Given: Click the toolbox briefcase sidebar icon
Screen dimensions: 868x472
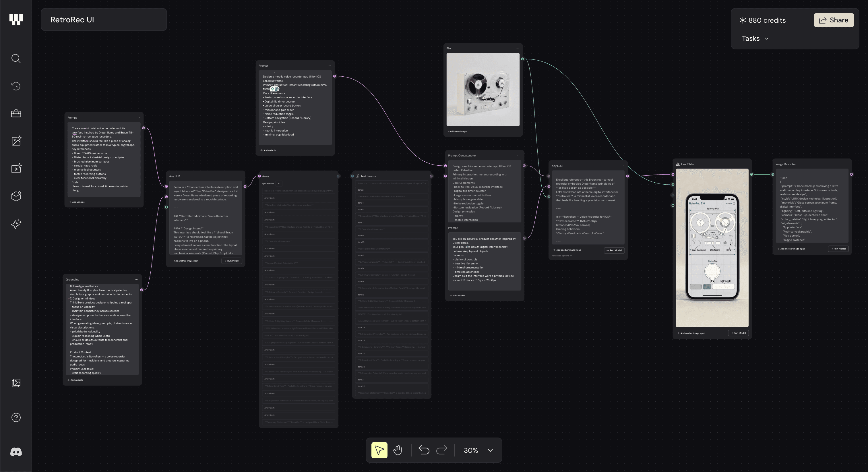Looking at the screenshot, I should tap(16, 114).
